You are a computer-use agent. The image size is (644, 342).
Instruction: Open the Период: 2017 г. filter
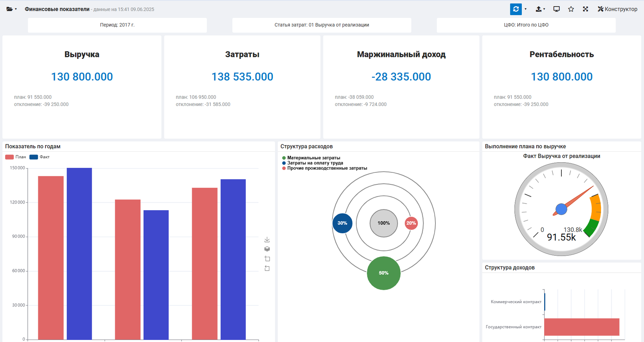[x=117, y=25]
